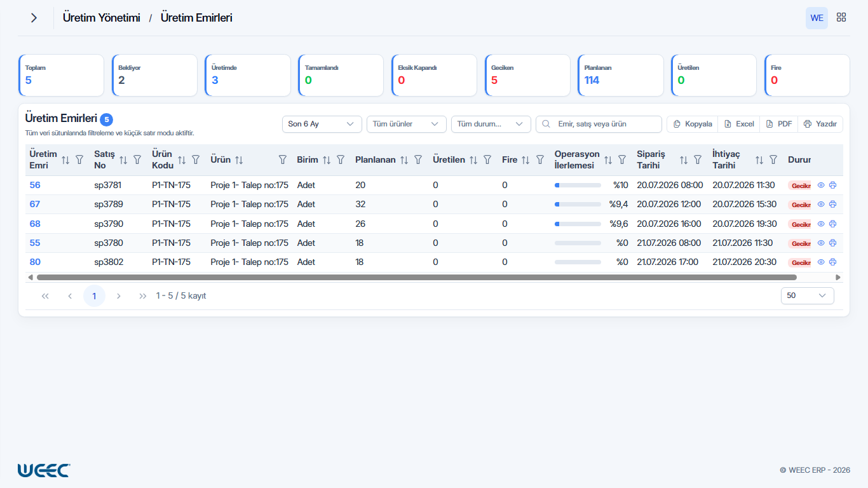The width and height of the screenshot is (868, 488).
Task: Sort by the Üretilen column
Action: pyautogui.click(x=473, y=160)
